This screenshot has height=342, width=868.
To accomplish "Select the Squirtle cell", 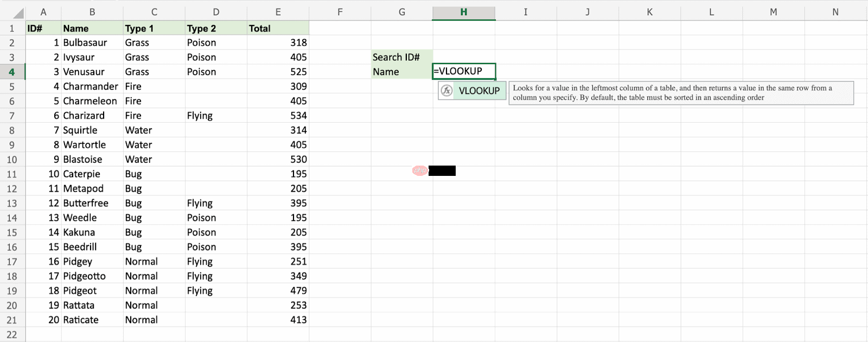I will [92, 130].
